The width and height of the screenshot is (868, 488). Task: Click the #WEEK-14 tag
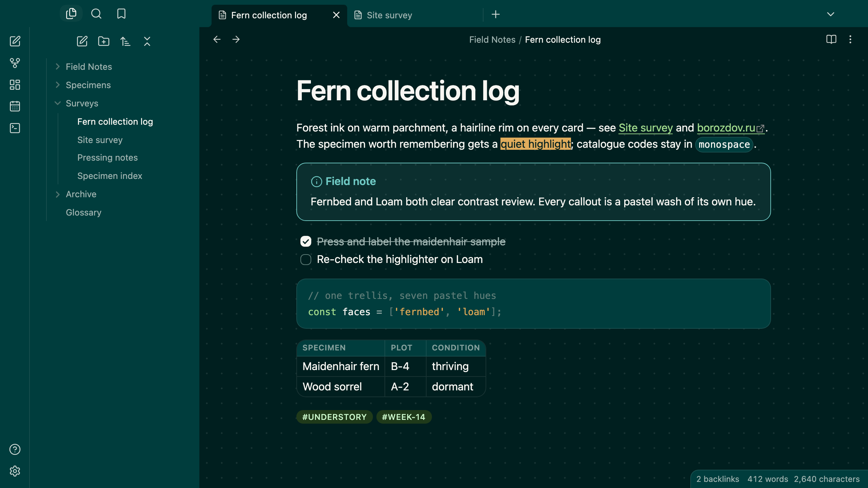pos(404,417)
